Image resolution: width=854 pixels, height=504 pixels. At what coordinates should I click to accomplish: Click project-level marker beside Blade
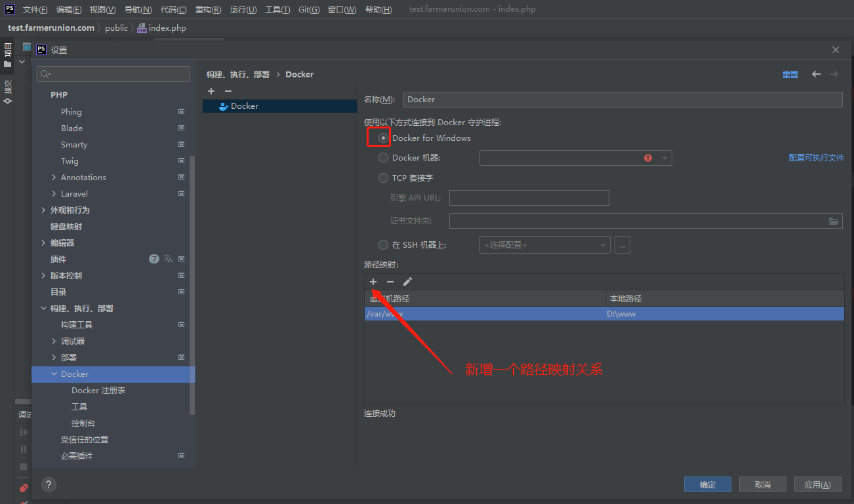pyautogui.click(x=182, y=128)
